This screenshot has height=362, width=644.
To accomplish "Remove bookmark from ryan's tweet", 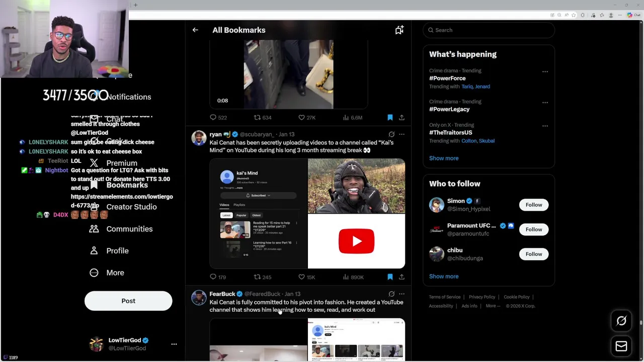I will [x=390, y=277].
